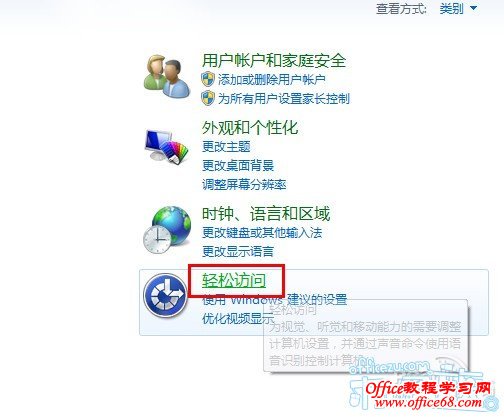The width and height of the screenshot is (504, 417).
Task: Open 时钟、语言和区域 category heading
Action: pyautogui.click(x=266, y=213)
